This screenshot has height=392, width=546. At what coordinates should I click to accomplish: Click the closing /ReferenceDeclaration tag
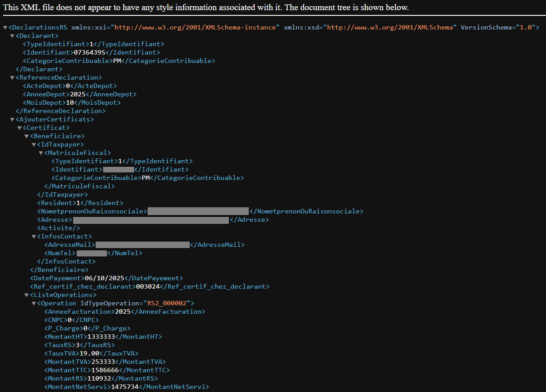[x=60, y=111]
